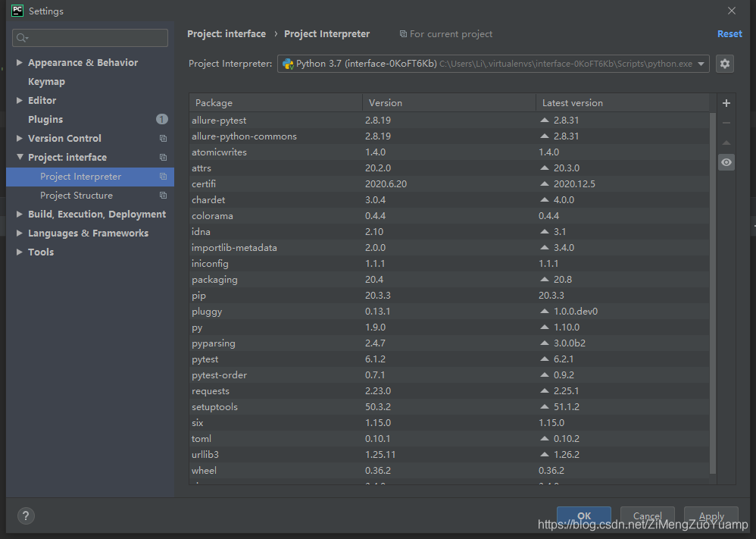Click the Plugins update badge

[x=162, y=119]
